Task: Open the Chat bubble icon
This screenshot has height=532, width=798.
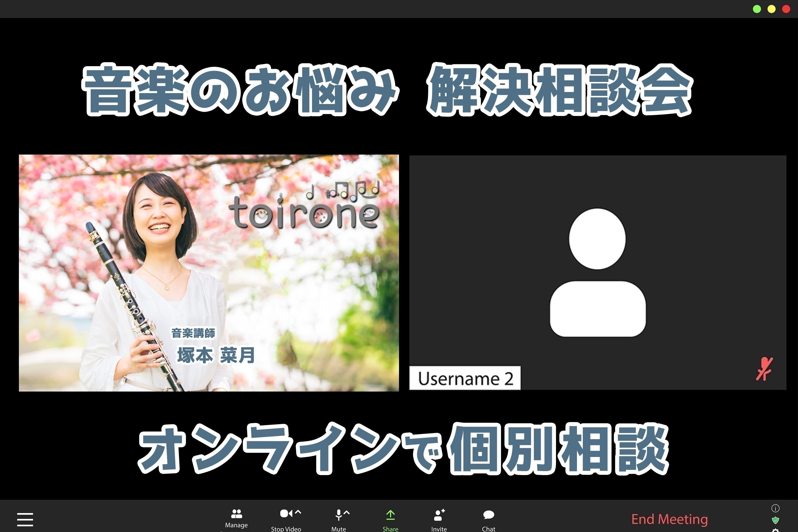Action: tap(489, 515)
